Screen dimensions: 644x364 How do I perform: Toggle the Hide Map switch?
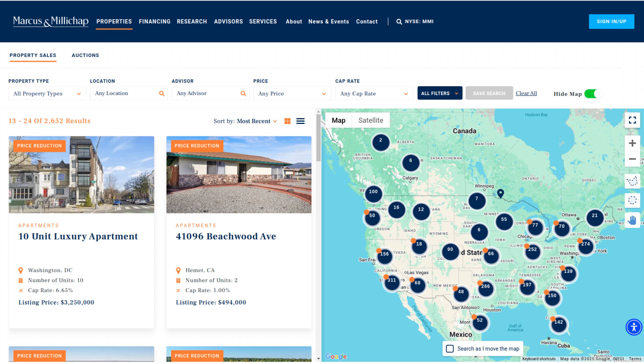pyautogui.click(x=594, y=94)
